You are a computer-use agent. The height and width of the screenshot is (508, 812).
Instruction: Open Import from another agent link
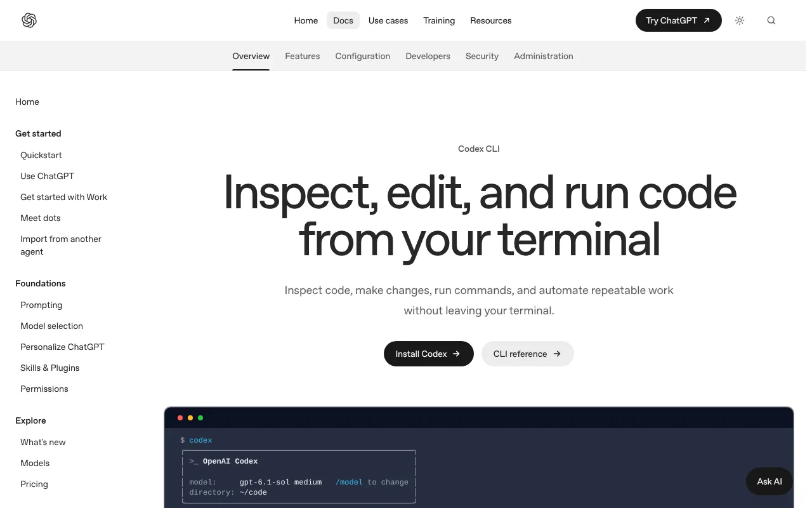click(61, 245)
